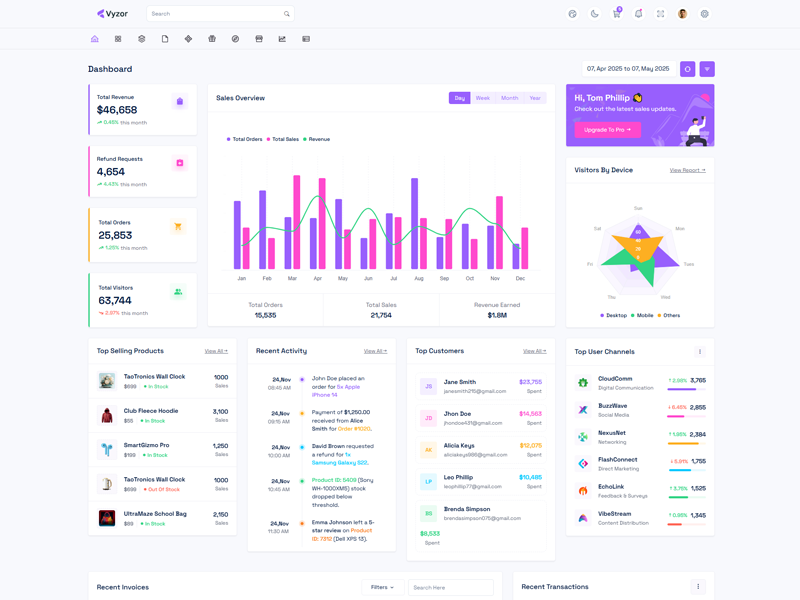
Task: Click the purple filter icon button
Action: pyautogui.click(x=707, y=69)
